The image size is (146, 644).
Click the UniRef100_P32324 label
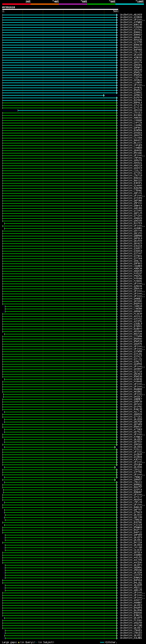(131, 525)
